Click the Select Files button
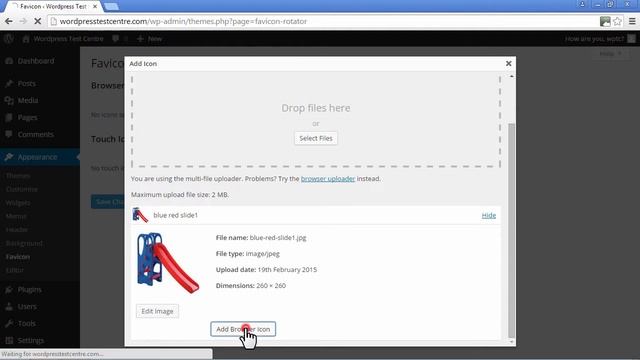640x360 pixels. 316,138
